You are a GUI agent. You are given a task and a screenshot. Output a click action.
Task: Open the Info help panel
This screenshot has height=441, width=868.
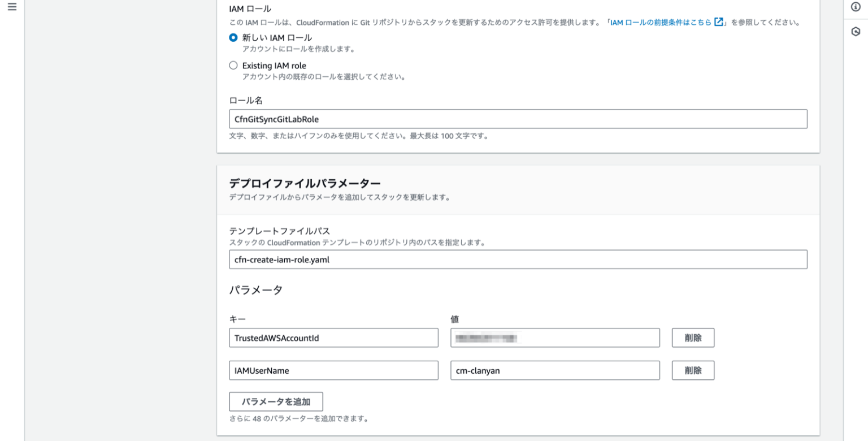855,7
